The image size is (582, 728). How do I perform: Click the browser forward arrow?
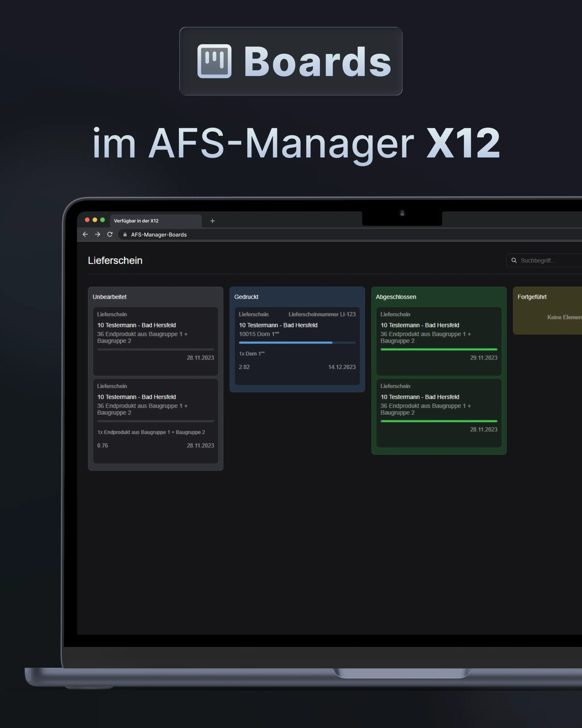(x=97, y=234)
